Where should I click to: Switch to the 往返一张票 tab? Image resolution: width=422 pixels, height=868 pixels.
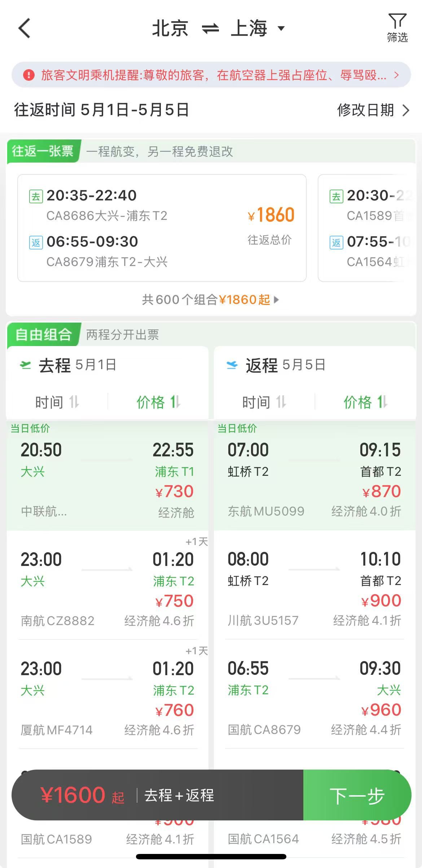tap(43, 151)
